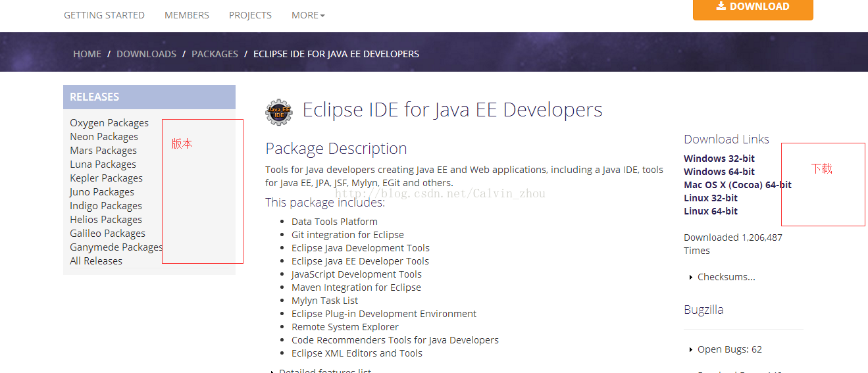Click Eclipse XML Editors and Tools item
This screenshot has height=373, width=868.
point(357,353)
